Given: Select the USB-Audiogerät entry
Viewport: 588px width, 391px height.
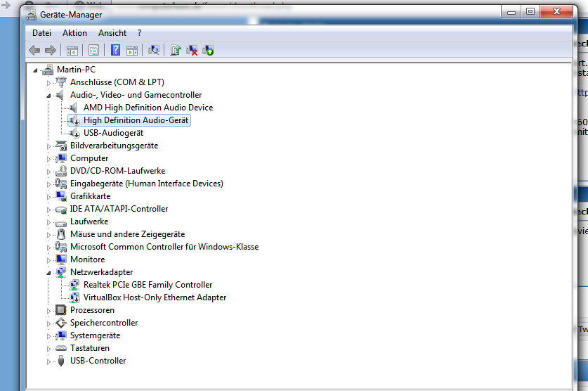Looking at the screenshot, I should pyautogui.click(x=113, y=133).
